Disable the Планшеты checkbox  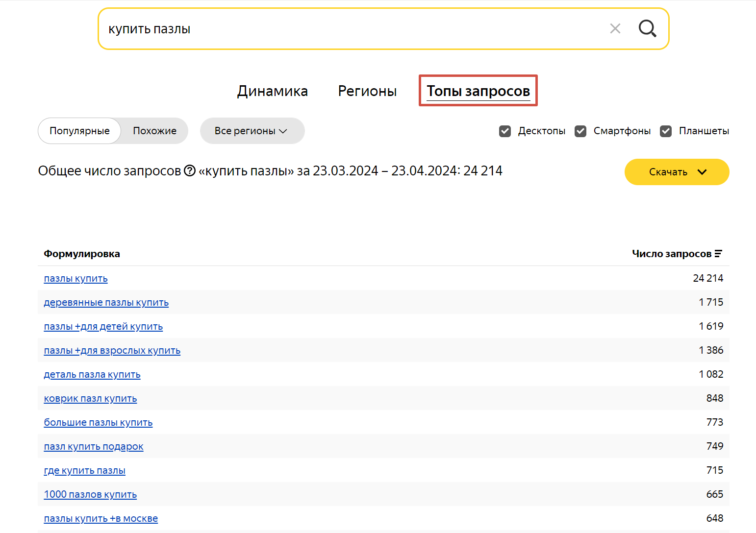(666, 131)
